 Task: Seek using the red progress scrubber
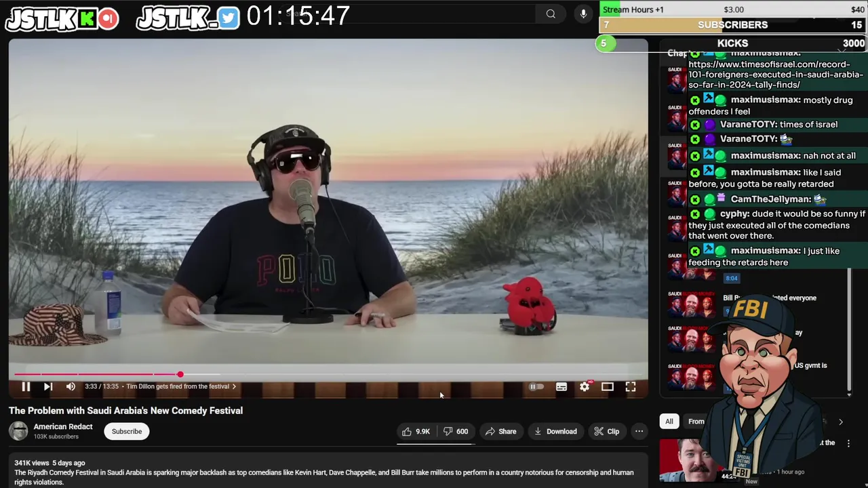pos(180,374)
